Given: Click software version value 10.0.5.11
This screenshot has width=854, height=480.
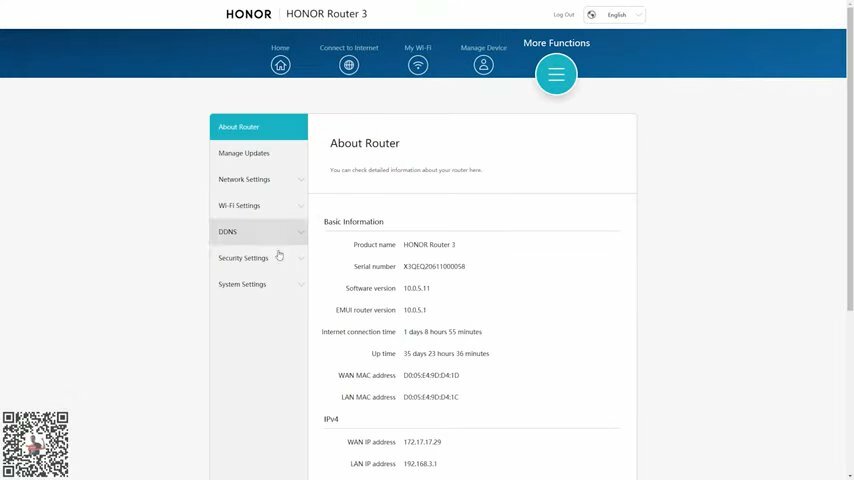Looking at the screenshot, I should click(x=417, y=288).
